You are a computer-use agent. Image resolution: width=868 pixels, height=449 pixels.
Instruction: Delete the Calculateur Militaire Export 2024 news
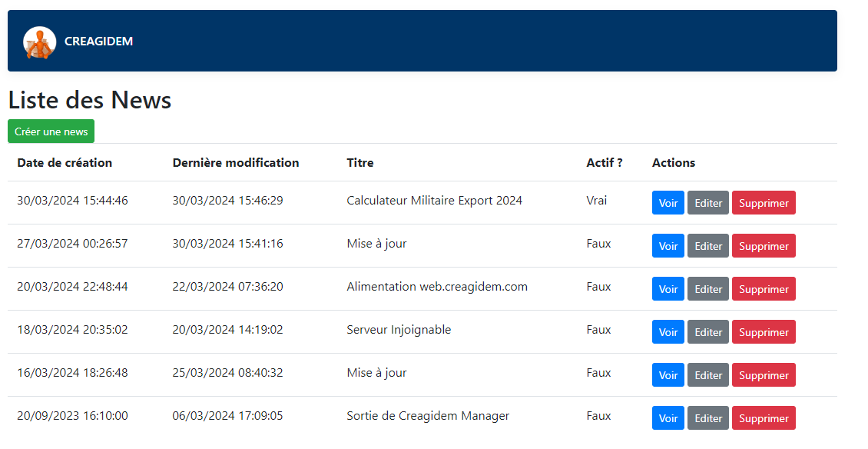pos(763,203)
